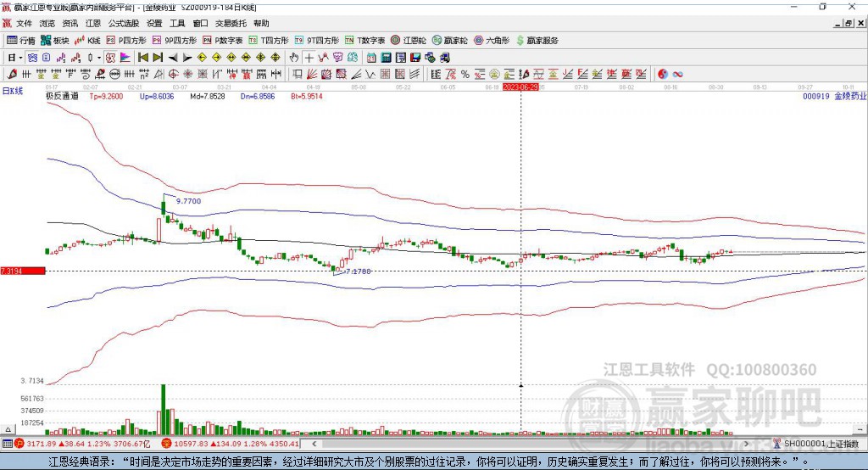Open the T四方形 tool
This screenshot has height=470, width=868.
tap(269, 41)
